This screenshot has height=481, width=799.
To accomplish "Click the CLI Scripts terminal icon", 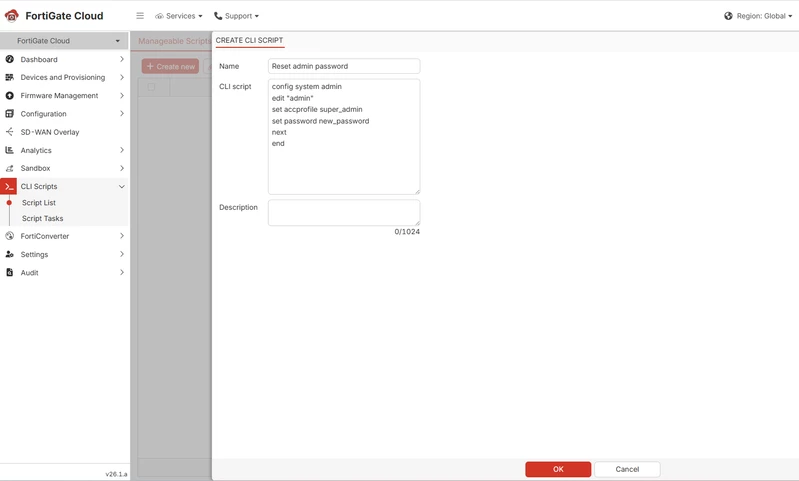I will (9, 186).
